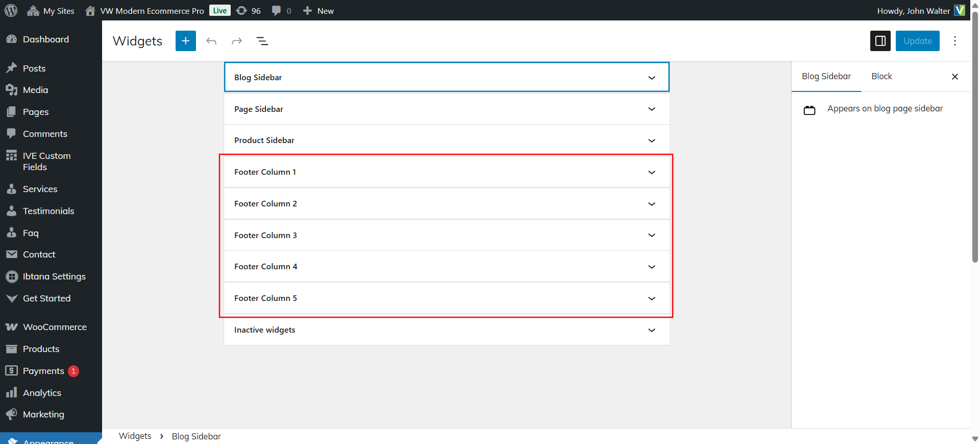Expand the Footer Column 5 chevron
The height and width of the screenshot is (444, 980).
652,298
